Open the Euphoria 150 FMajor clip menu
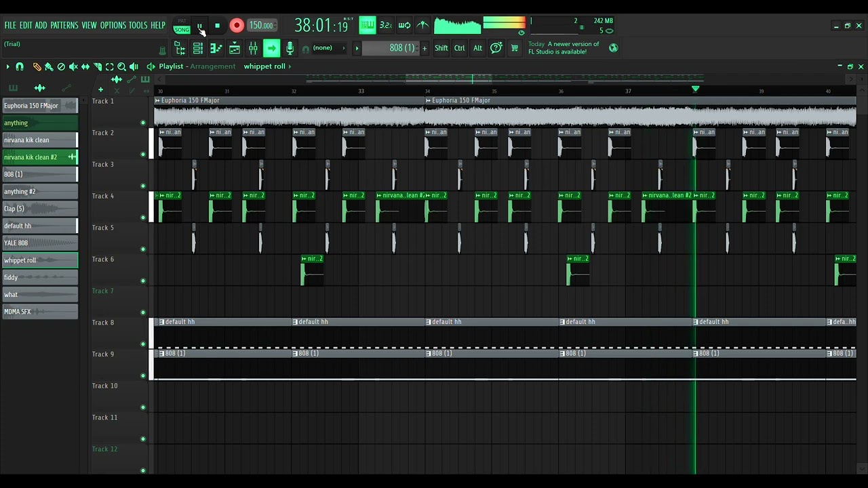This screenshot has width=868, height=488. [157, 100]
